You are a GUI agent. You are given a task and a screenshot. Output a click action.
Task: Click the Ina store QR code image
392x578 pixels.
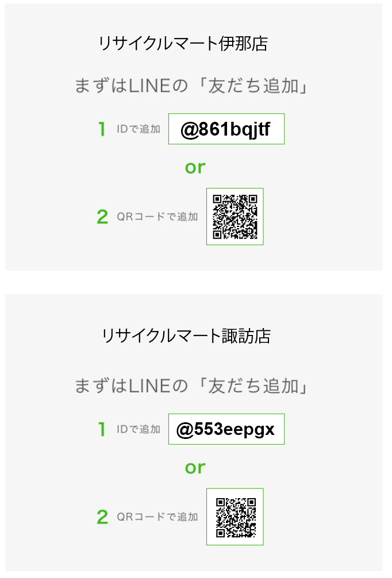235,217
